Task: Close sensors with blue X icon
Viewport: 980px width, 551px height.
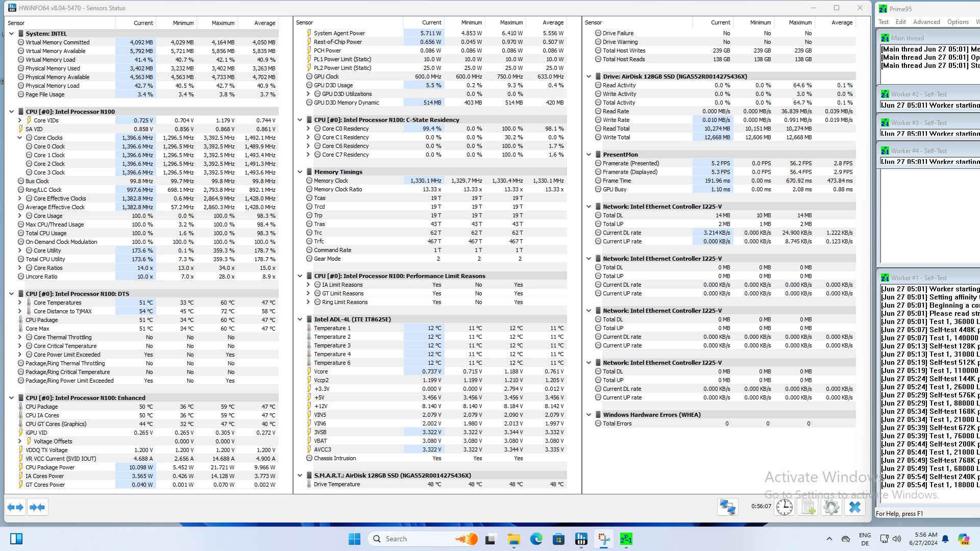Action: [855, 507]
